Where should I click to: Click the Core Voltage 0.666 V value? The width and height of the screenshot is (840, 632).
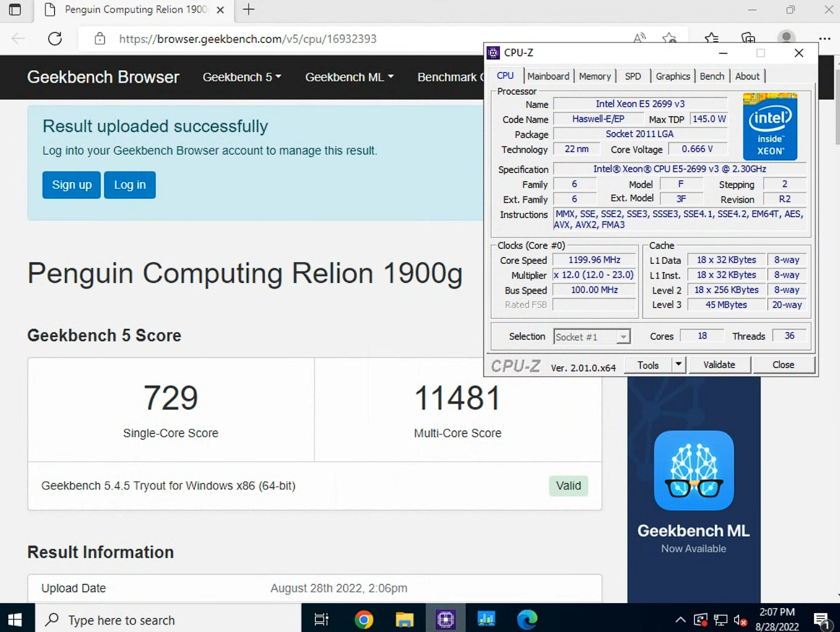click(697, 149)
